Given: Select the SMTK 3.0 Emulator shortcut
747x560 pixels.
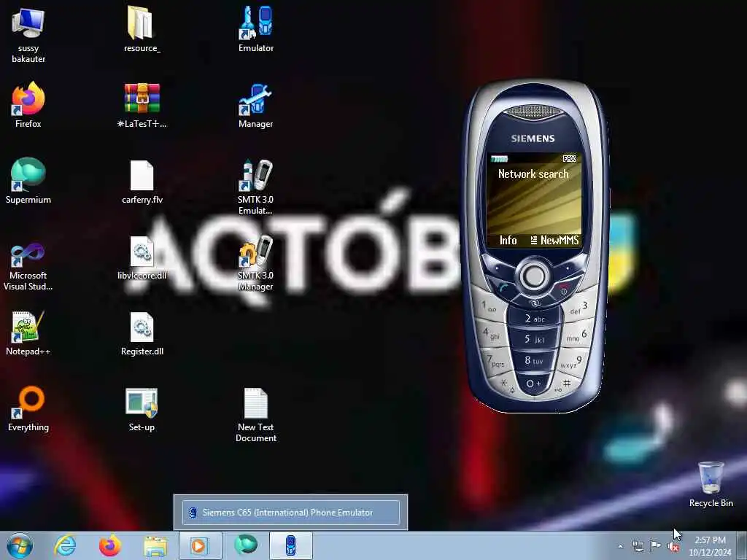Looking at the screenshot, I should [x=256, y=187].
